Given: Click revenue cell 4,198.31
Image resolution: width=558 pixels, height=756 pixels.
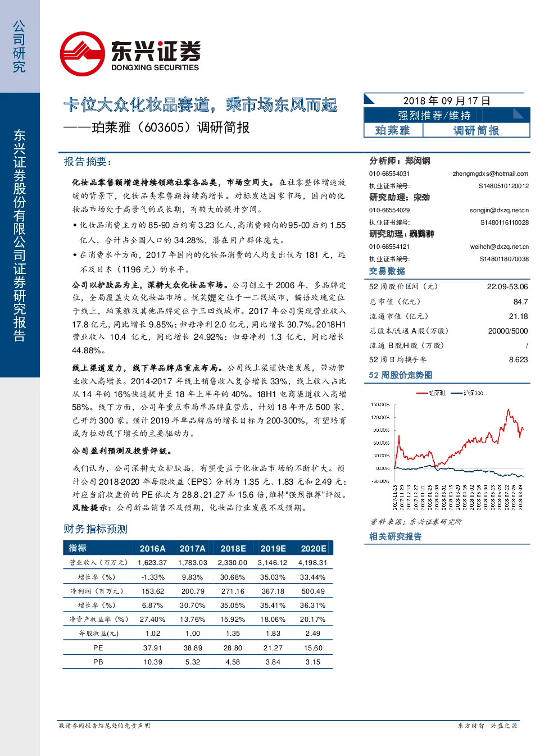Looking at the screenshot, I should [313, 562].
